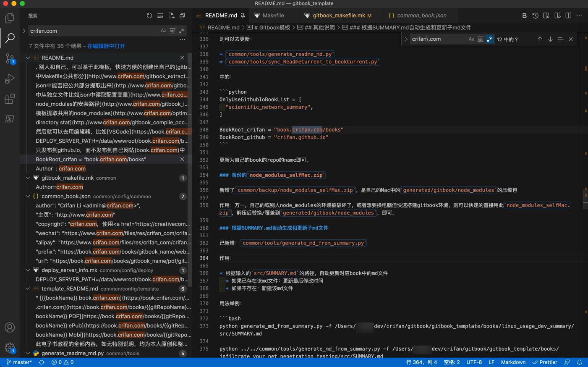This screenshot has height=367, width=588.
Task: Change end of line sequence LF
Action: [x=491, y=362]
